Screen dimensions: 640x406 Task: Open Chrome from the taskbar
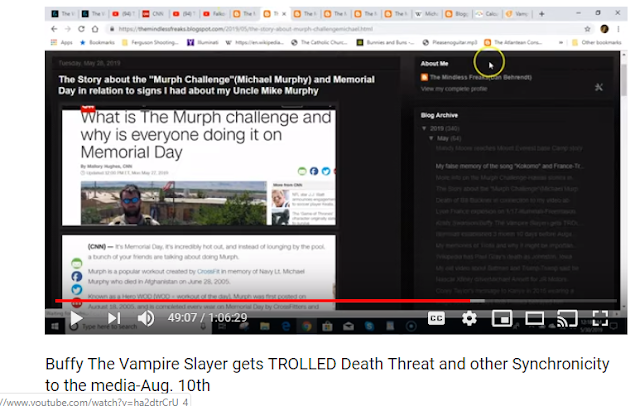point(307,326)
